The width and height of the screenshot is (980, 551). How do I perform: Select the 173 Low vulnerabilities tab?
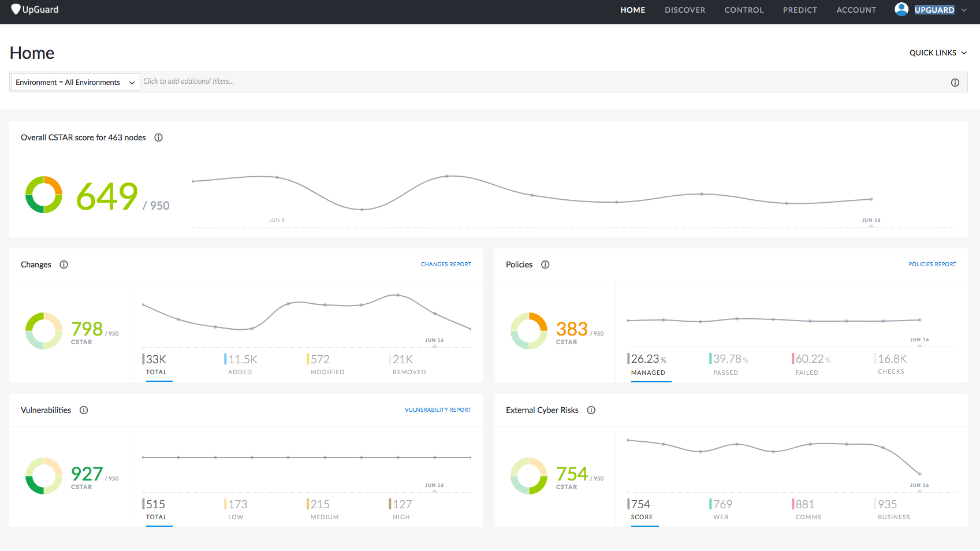(x=236, y=510)
